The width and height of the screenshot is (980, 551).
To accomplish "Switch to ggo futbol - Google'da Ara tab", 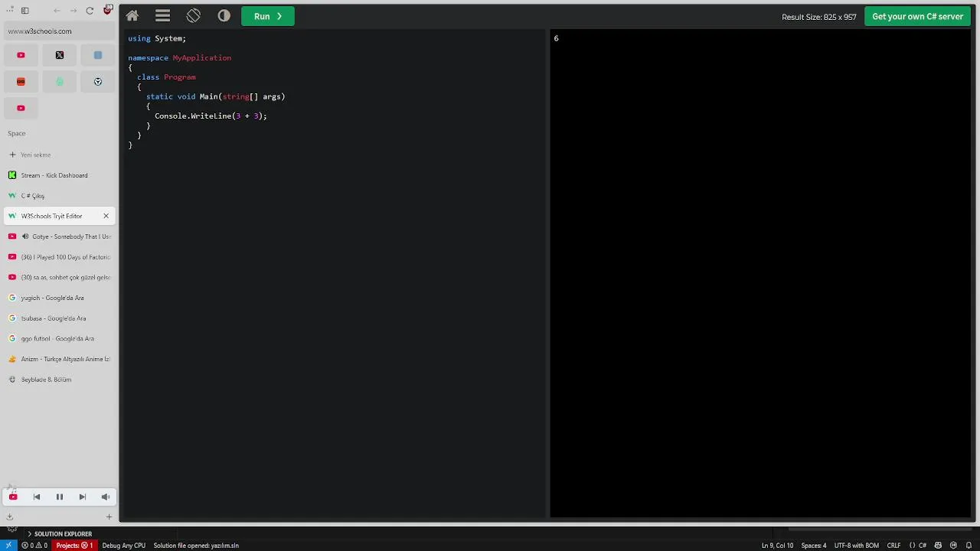I will (x=60, y=338).
